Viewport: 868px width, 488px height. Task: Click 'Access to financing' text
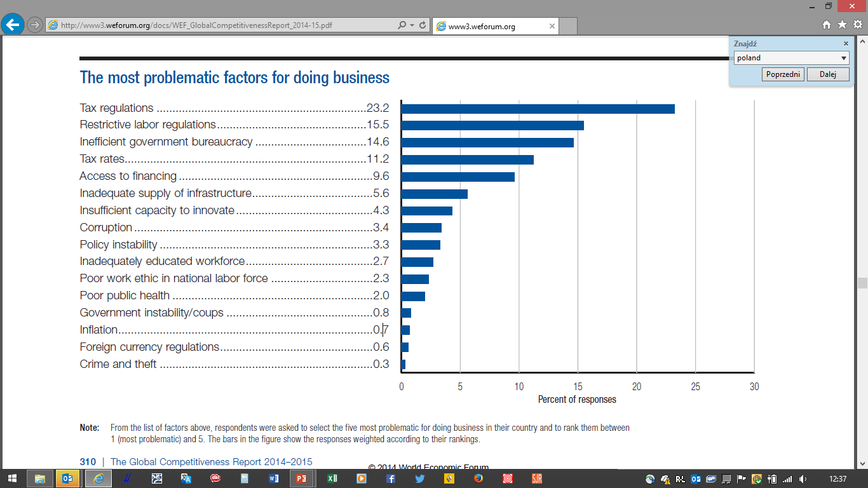click(128, 176)
